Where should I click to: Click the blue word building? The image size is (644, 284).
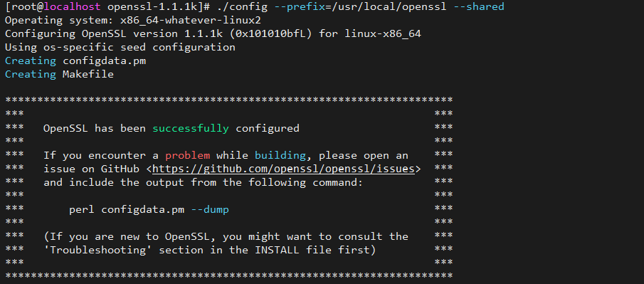(x=280, y=156)
